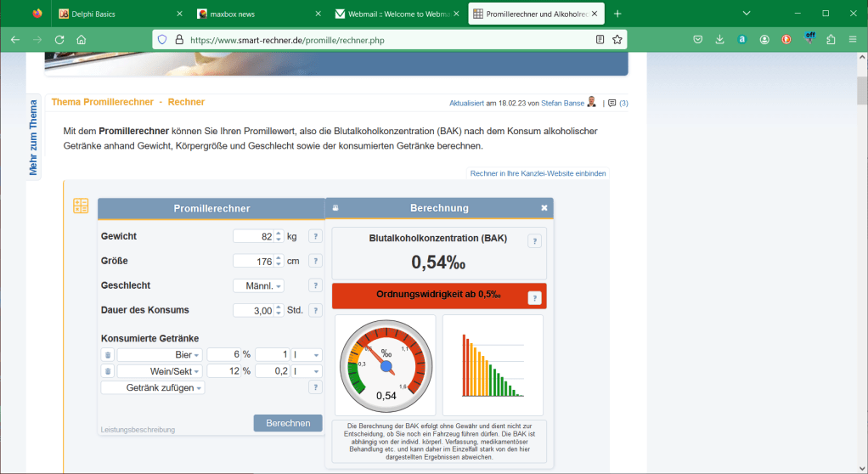Click help icon next to Gewicht

click(315, 237)
